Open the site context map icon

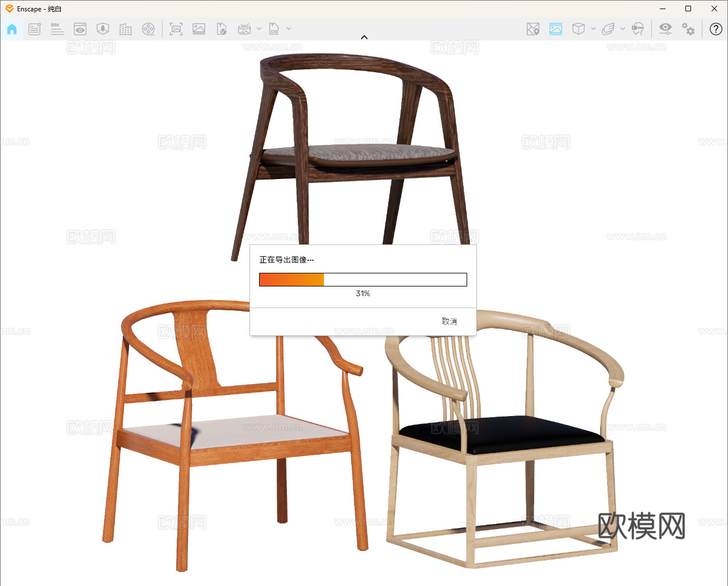tap(103, 29)
